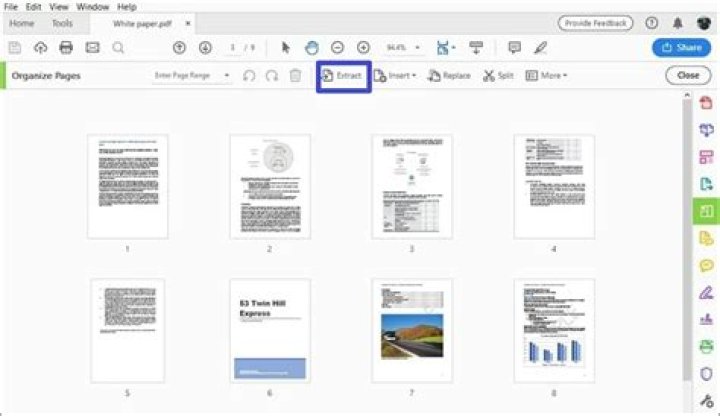The height and width of the screenshot is (416, 720).
Task: Open the Edit PDF sidebar tool
Action: [706, 157]
